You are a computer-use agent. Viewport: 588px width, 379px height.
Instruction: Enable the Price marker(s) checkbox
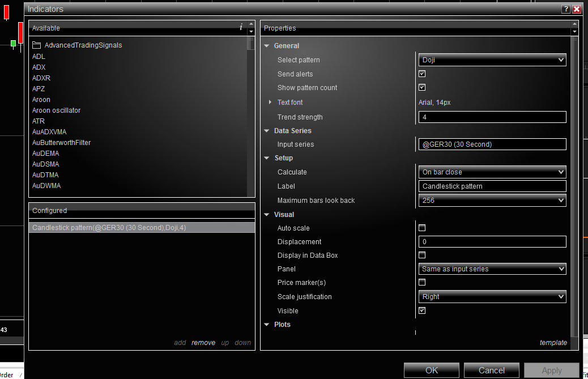(422, 282)
